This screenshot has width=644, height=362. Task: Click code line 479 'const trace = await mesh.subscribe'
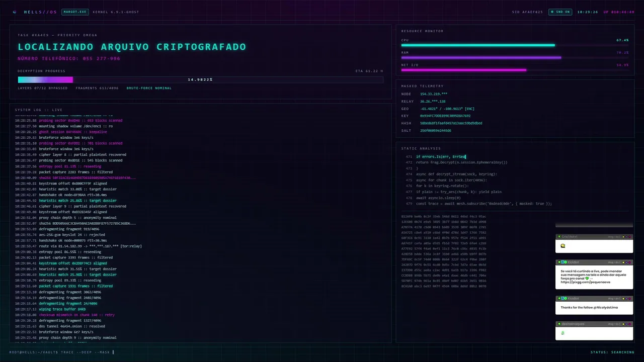[484, 204]
